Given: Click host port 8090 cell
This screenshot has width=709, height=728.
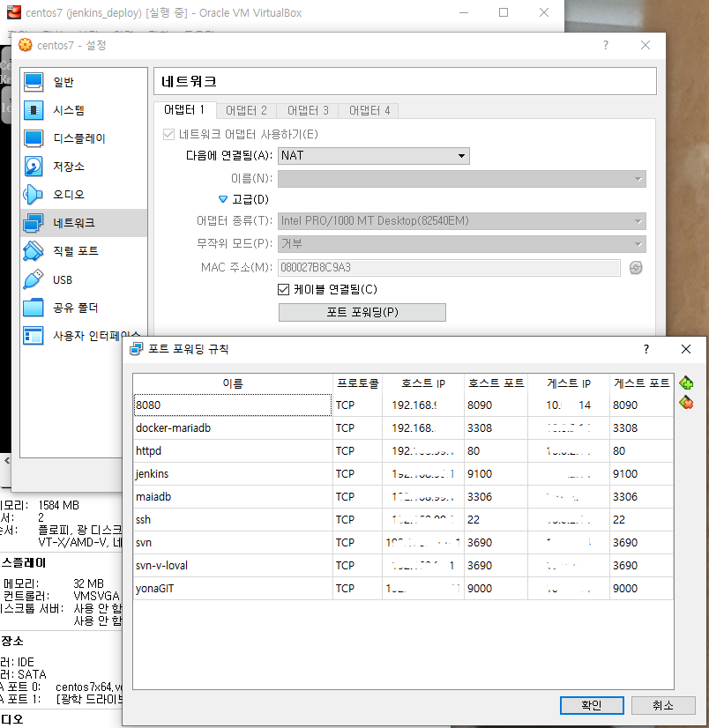Looking at the screenshot, I should (x=496, y=405).
